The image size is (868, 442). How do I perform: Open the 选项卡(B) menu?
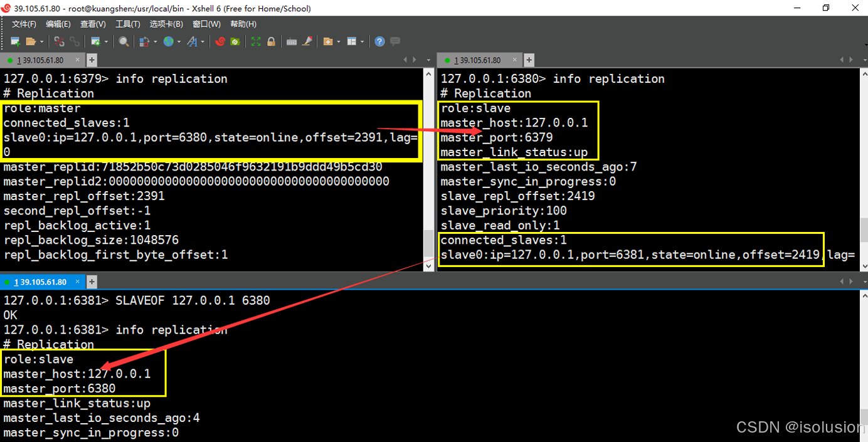[x=166, y=24]
